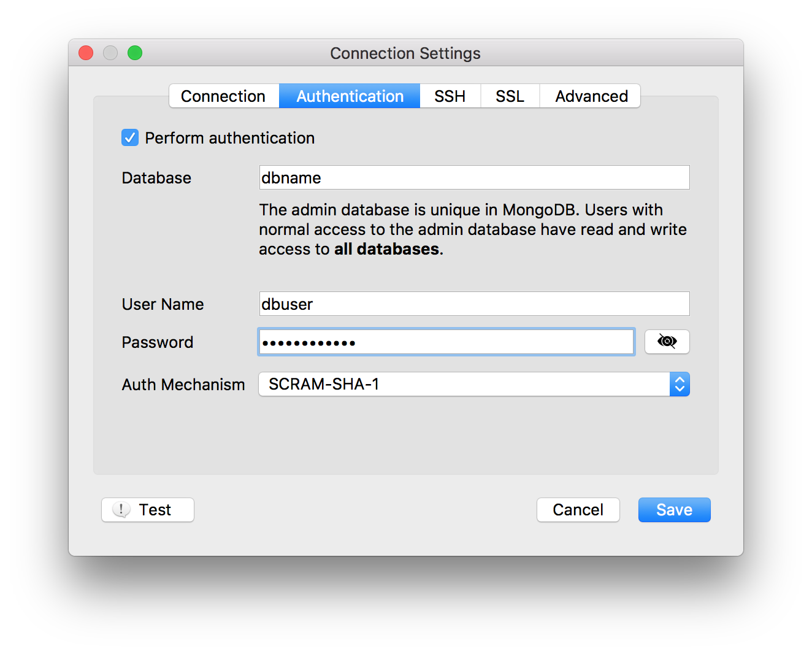Screen dimensions: 812x654
Task: Select the Authentication tab
Action: click(350, 96)
